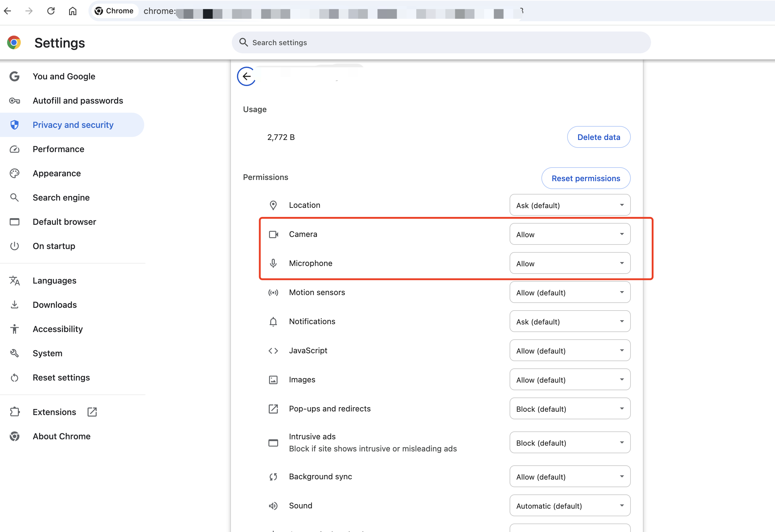Open the home page via house icon
Image resolution: width=775 pixels, height=532 pixels.
(73, 11)
